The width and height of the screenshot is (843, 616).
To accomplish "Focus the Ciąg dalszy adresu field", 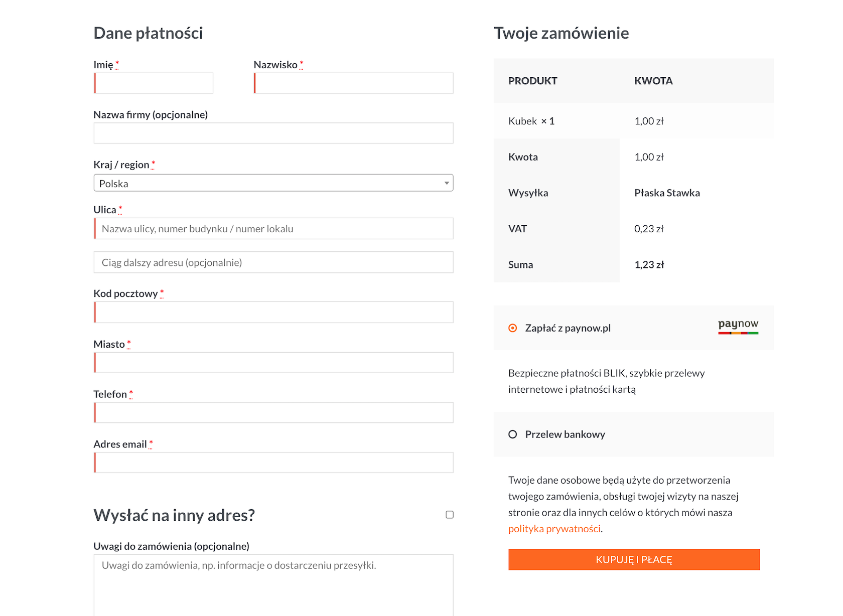I will point(273,262).
